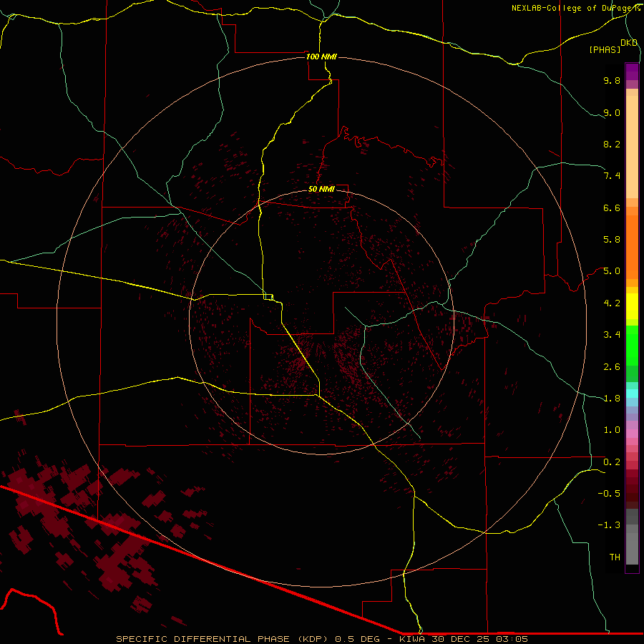The width and height of the screenshot is (644, 644).
Task: Click the -0.5 legend value
Action: click(x=609, y=494)
